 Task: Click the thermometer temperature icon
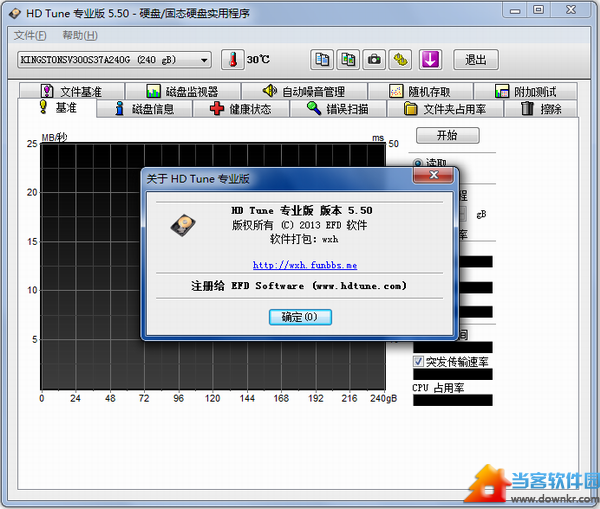[233, 60]
